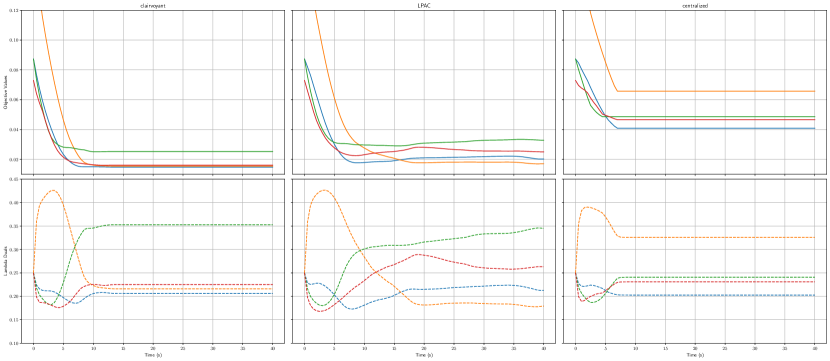This screenshot has width=830, height=361.
Task: Click the 0.08 y-axis tick label
Action: pyautogui.click(x=15, y=70)
